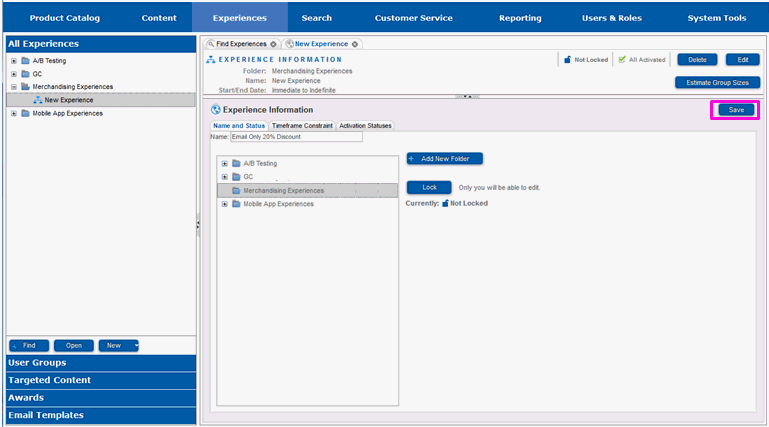Switch to the Name and Status tab
The width and height of the screenshot is (769, 427).
[239, 126]
